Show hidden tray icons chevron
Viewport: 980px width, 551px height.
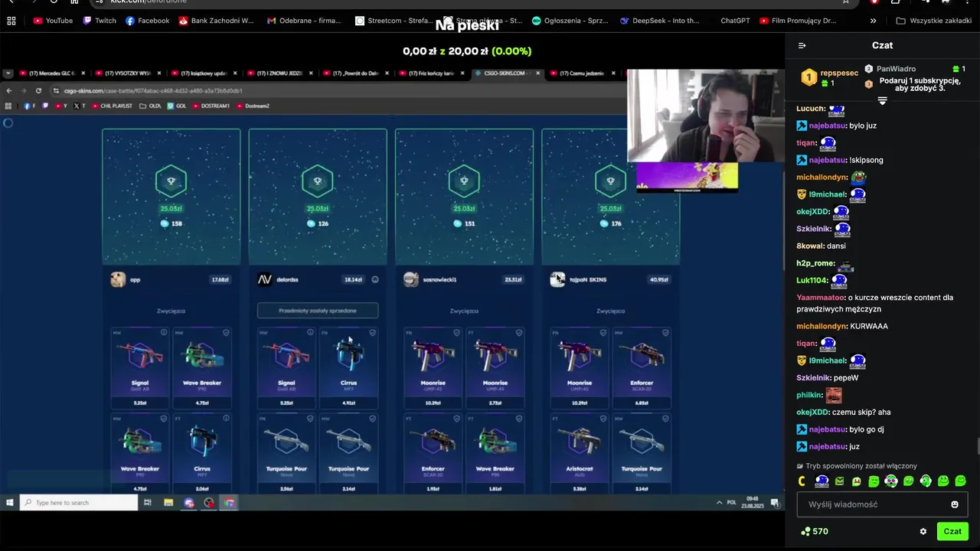[x=718, y=503]
